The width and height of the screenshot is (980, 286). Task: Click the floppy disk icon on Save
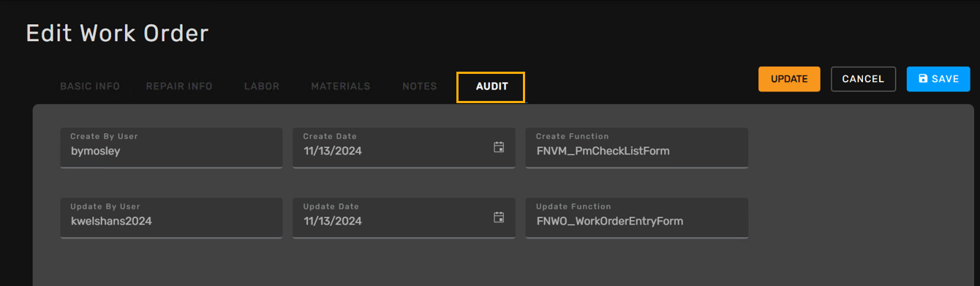(x=923, y=79)
